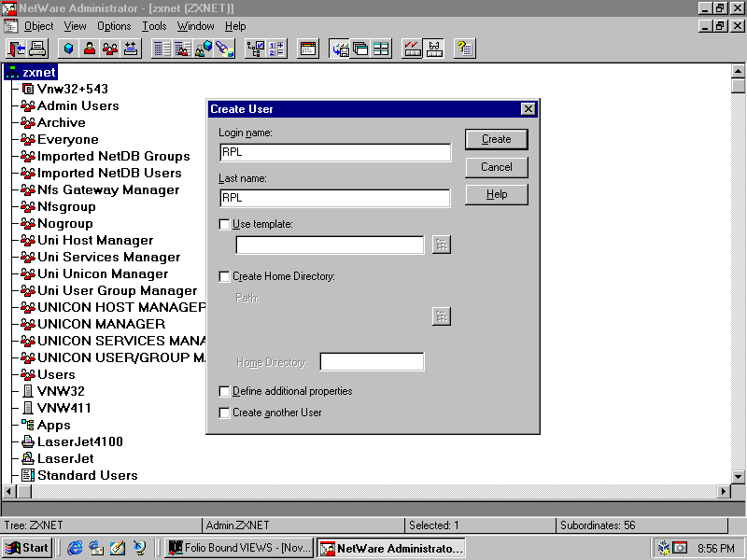Viewport: 747px width, 560px height.
Task: Click the stacked tray toolbar icon
Action: (131, 49)
